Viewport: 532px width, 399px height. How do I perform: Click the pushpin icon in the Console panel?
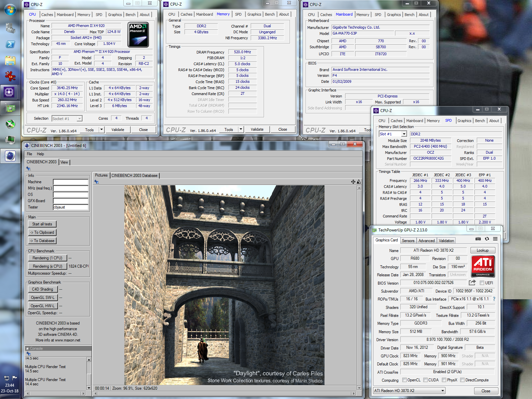coord(28,354)
